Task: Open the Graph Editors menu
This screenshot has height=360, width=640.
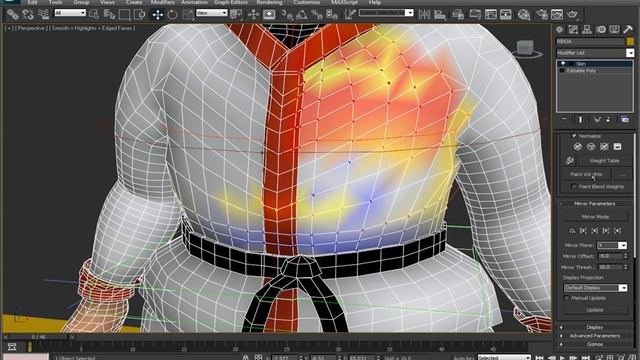Action: click(231, 2)
